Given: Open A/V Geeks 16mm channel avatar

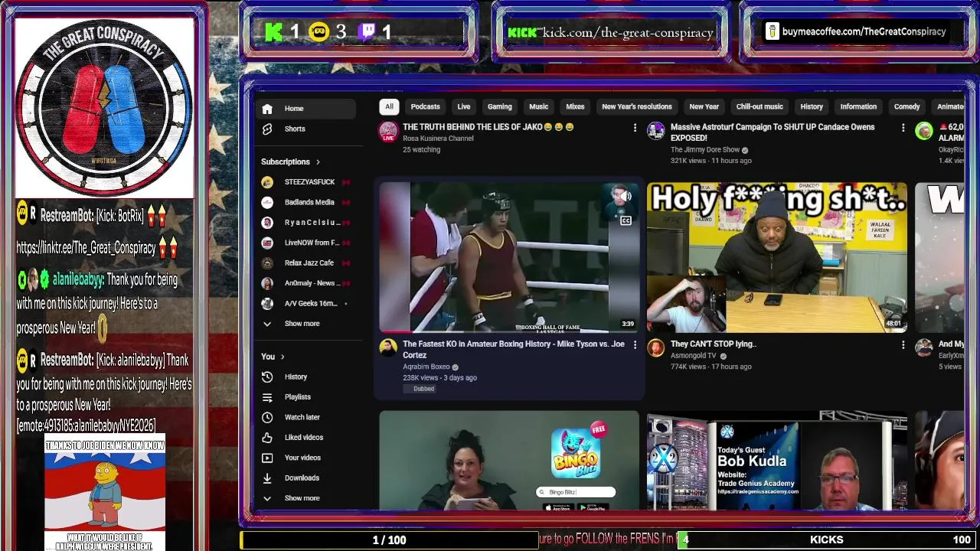Looking at the screenshot, I should coord(267,304).
